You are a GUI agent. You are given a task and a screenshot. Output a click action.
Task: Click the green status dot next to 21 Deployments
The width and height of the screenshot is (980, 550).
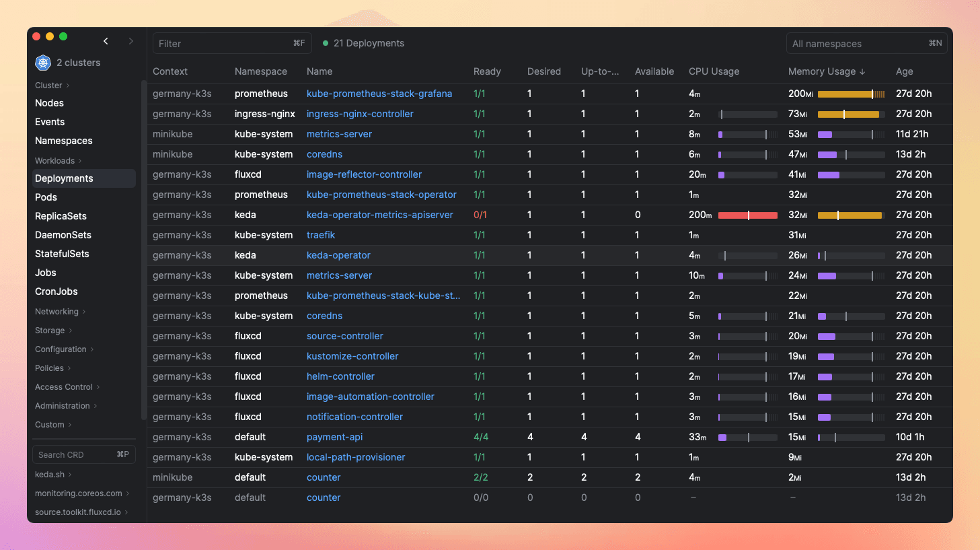click(326, 42)
